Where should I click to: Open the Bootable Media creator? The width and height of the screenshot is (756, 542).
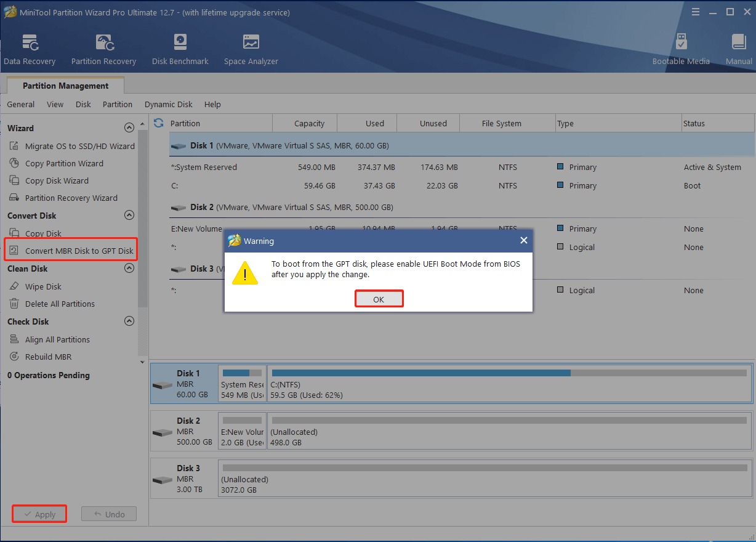(681, 48)
